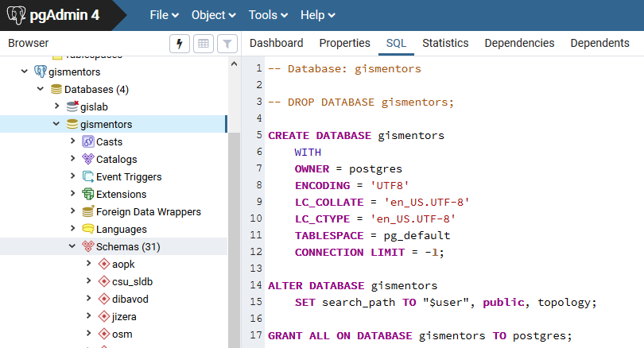Collapse the gismentors database node
Screen dimensions: 644x348
56,123
